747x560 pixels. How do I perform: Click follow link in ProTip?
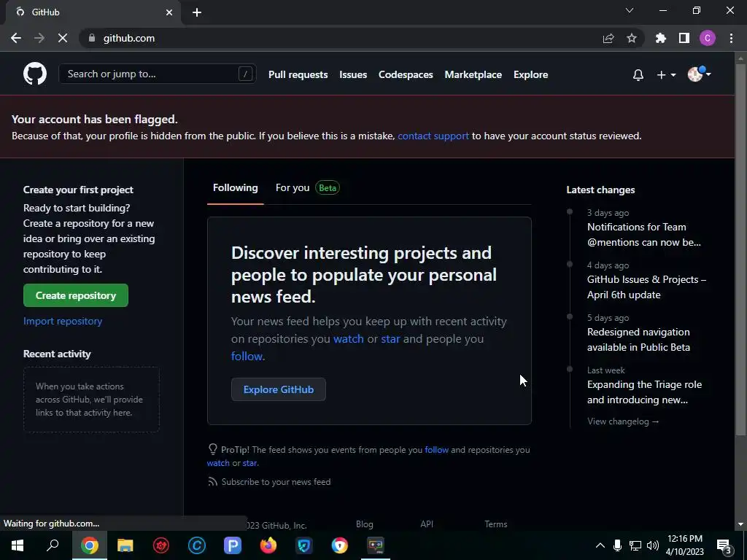436,449
